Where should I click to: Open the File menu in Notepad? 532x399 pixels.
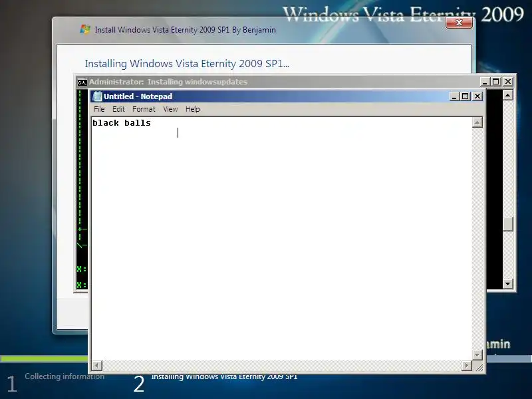pos(99,109)
